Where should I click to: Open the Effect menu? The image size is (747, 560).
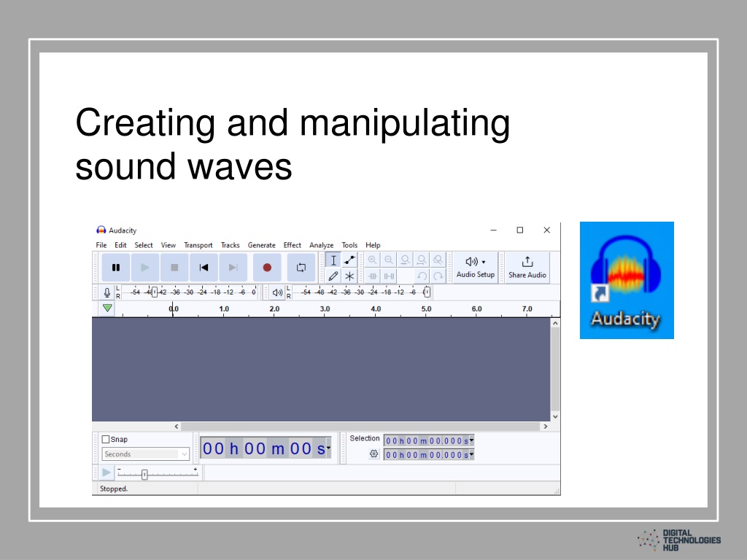click(x=292, y=245)
